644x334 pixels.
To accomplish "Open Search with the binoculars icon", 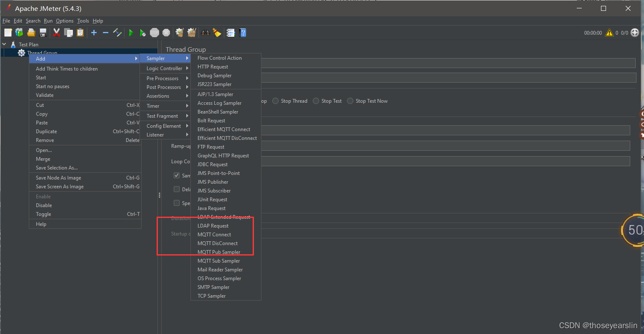I will (205, 33).
